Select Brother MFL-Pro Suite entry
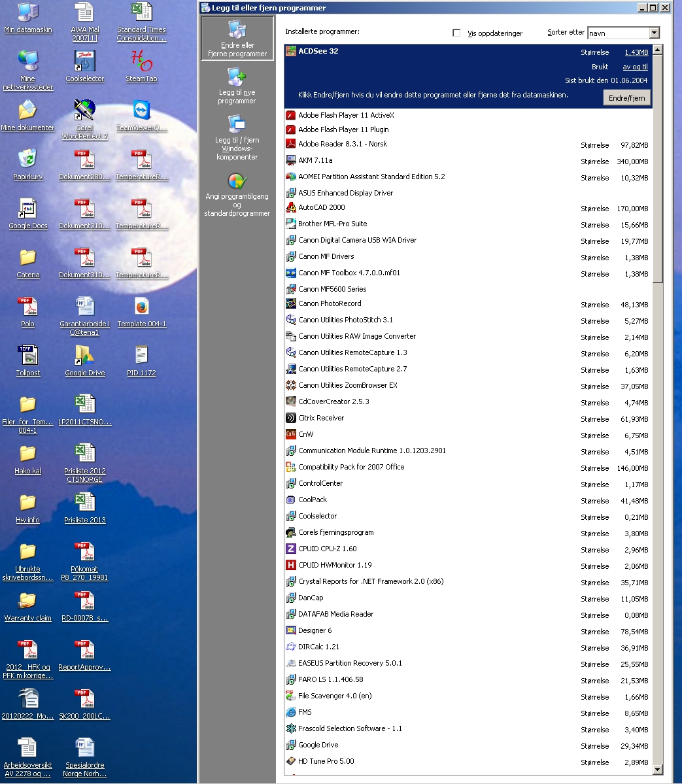 tap(468, 224)
